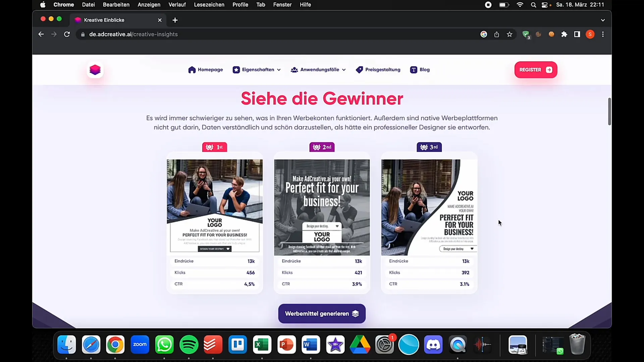Go to the Blog link
Image resolution: width=644 pixels, height=362 pixels.
(420, 70)
